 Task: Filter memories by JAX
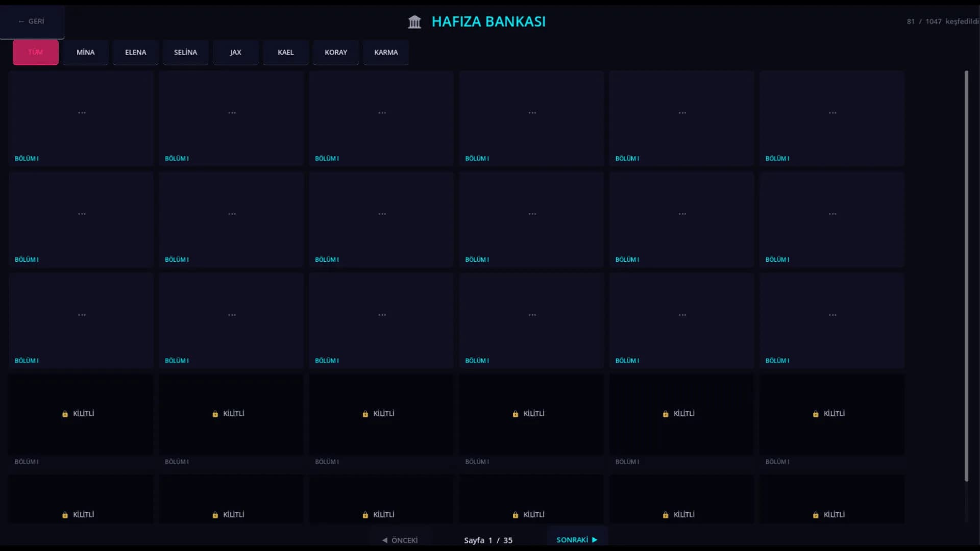pyautogui.click(x=236, y=53)
